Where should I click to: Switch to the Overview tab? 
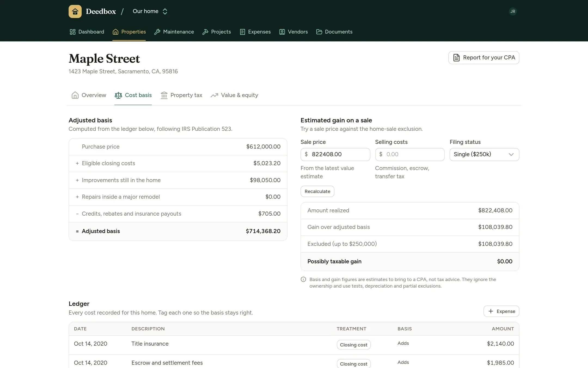89,95
